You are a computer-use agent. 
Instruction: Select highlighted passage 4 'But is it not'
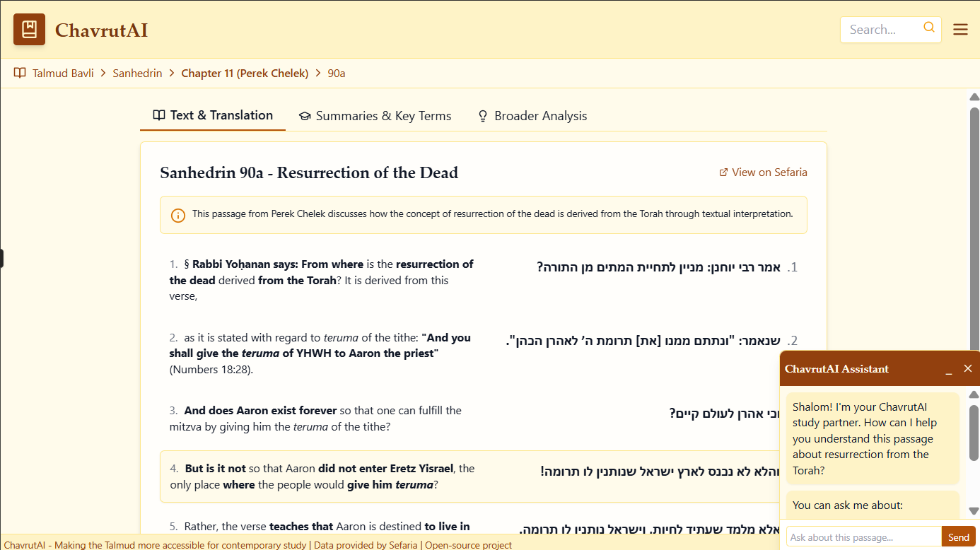(322, 476)
